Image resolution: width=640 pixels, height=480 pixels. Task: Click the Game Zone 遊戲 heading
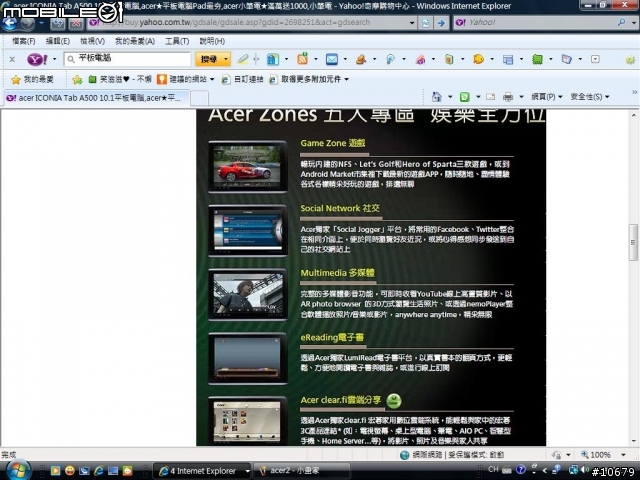tap(333, 143)
